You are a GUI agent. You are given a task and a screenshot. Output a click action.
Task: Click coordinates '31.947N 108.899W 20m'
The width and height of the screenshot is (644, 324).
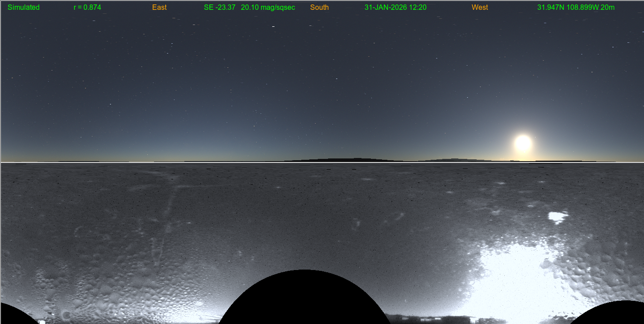(576, 8)
